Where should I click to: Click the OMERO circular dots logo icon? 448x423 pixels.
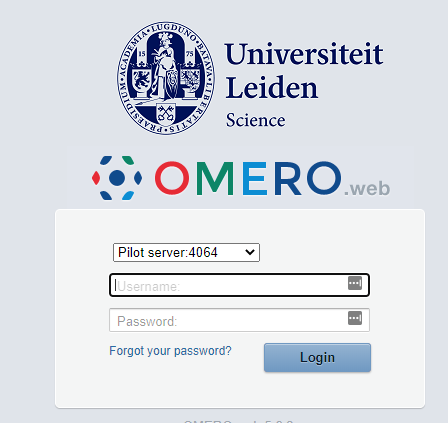click(117, 178)
